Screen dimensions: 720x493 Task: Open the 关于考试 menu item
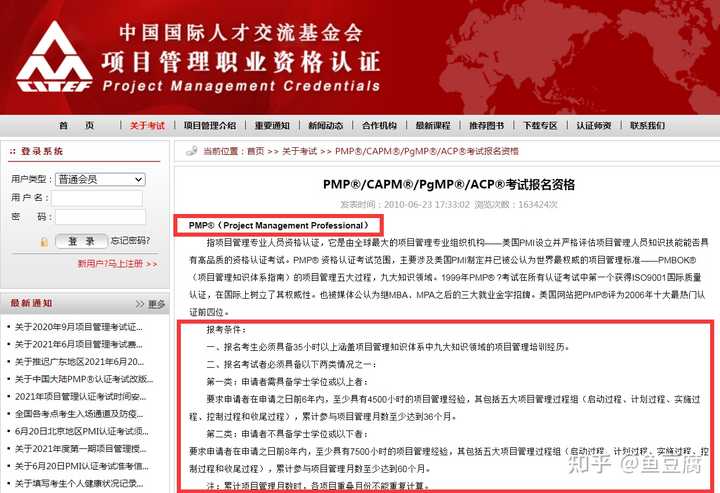tap(147, 125)
